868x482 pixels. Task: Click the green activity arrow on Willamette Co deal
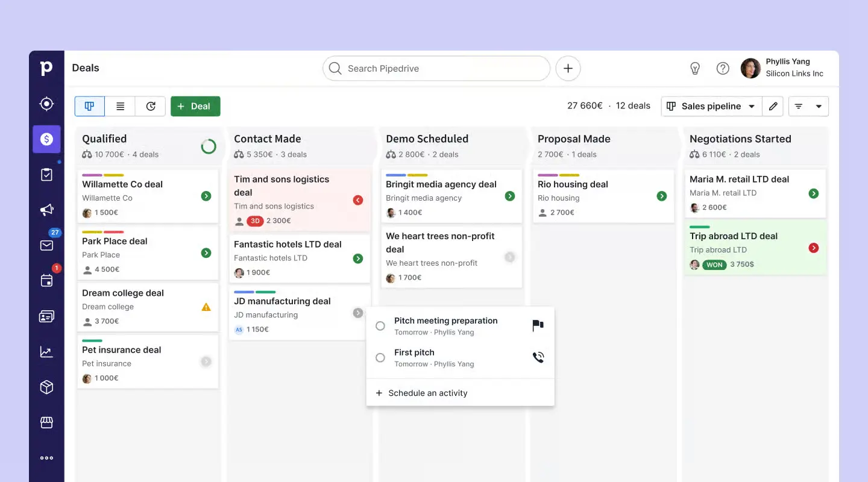pyautogui.click(x=206, y=196)
